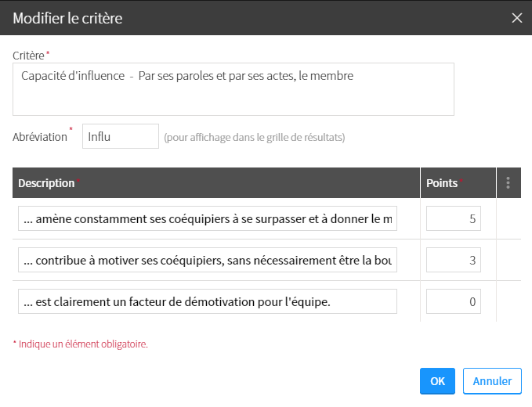Open the three-dot menu in table header
532x407 pixels.
point(508,182)
